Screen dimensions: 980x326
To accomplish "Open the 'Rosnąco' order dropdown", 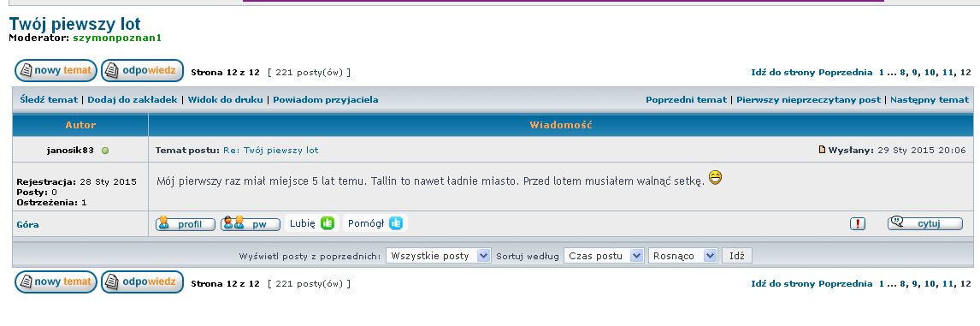I will coord(683,255).
